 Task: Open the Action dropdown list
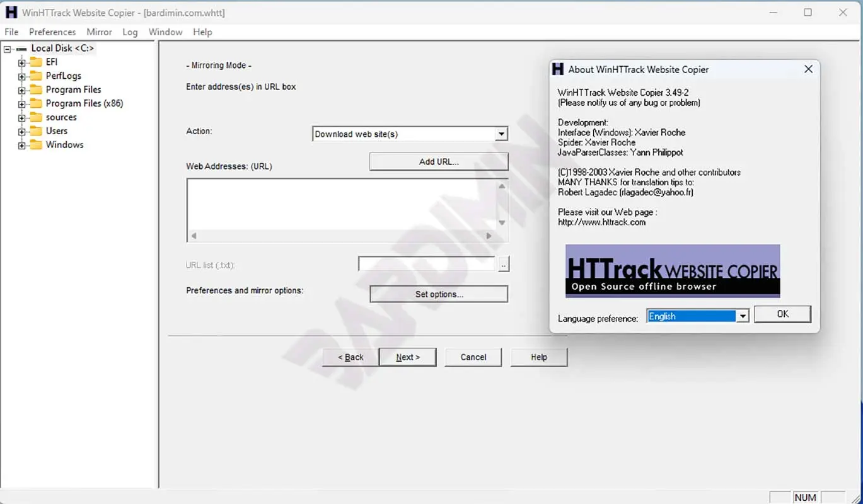[501, 134]
